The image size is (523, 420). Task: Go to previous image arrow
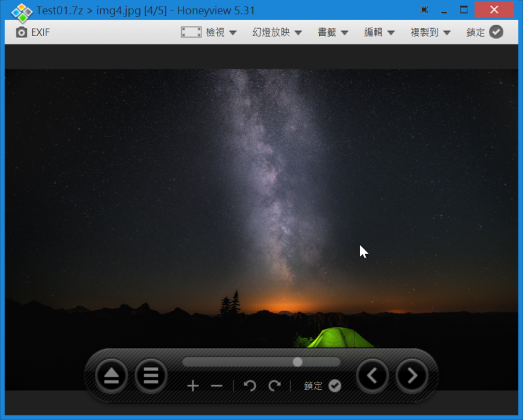click(372, 376)
